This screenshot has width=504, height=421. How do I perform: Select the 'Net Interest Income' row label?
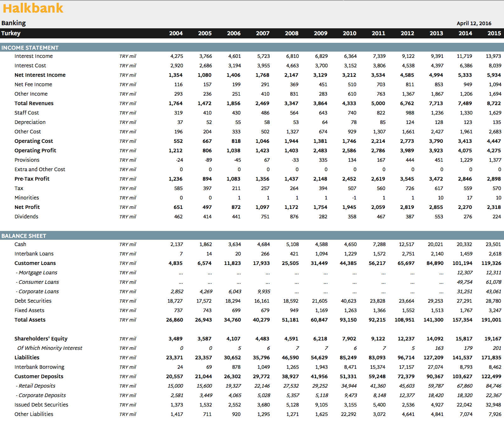tap(40, 75)
